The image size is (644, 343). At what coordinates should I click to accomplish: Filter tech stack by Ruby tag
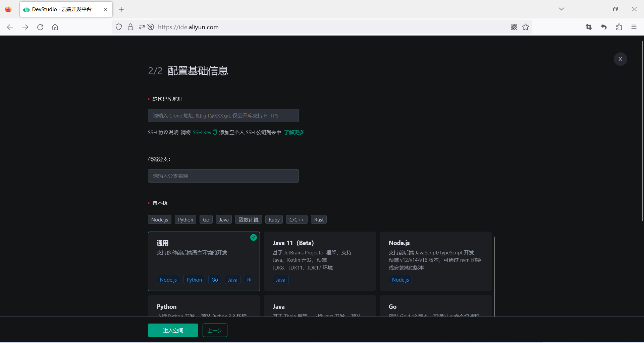[x=274, y=219]
